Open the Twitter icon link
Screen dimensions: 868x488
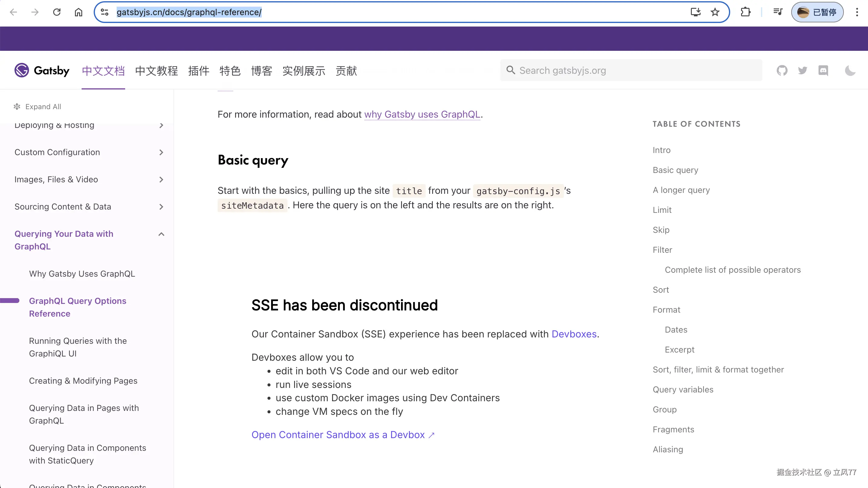[802, 70]
